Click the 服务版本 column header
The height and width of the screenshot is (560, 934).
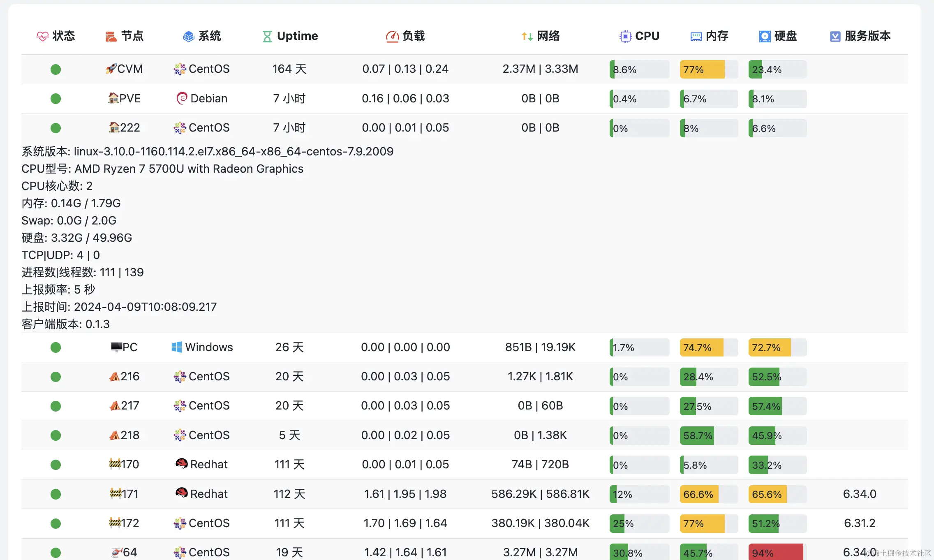tap(867, 36)
